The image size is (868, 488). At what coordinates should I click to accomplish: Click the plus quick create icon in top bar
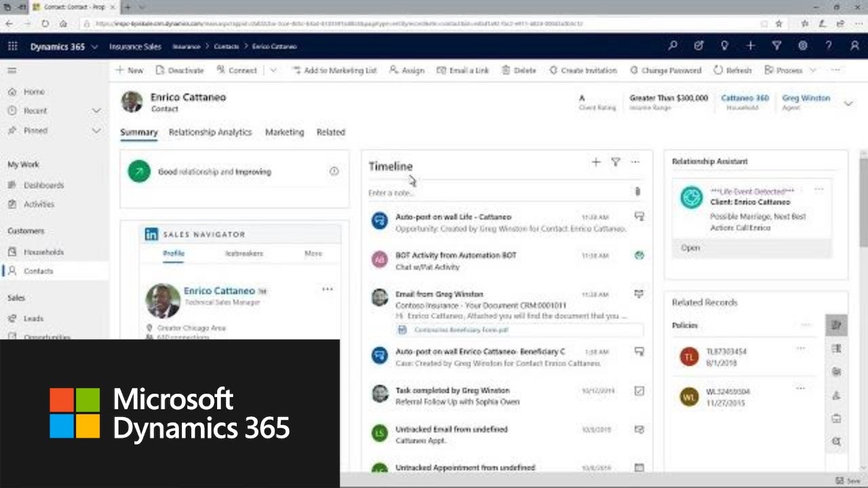click(751, 46)
